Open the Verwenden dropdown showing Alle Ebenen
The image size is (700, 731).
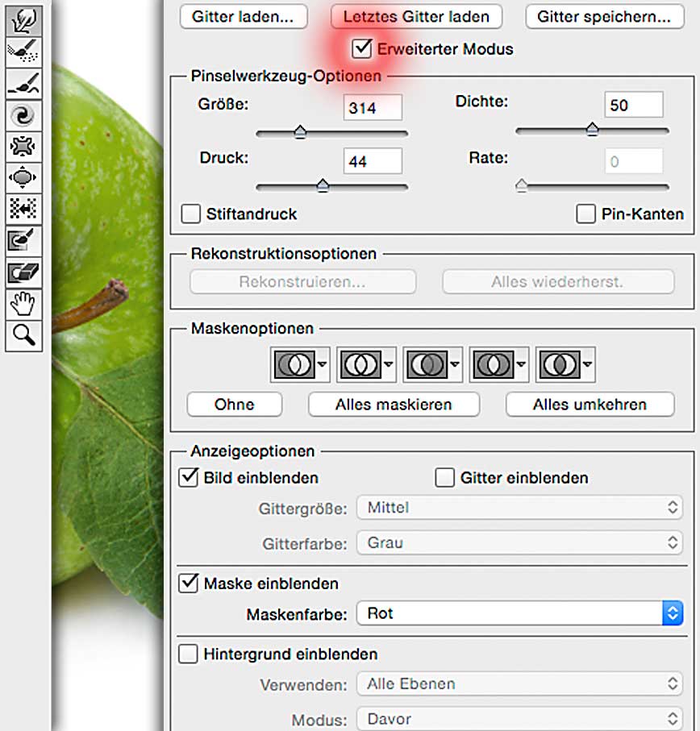coord(519,684)
